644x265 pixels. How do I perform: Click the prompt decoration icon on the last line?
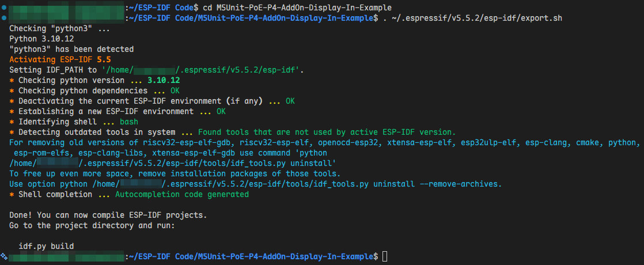(3, 256)
